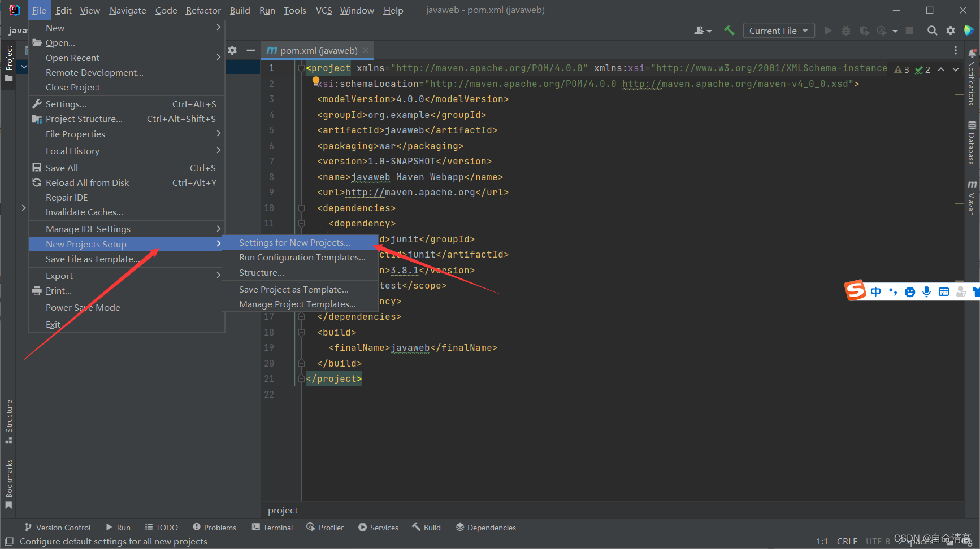This screenshot has height=549, width=980.
Task: Click the 1:1 caret position indicator
Action: point(822,541)
